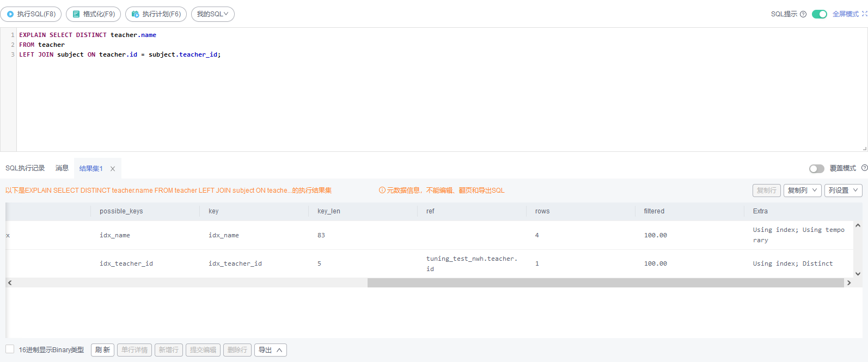Open 执行计划(F6) execution plan
The width and height of the screenshot is (868, 362).
[156, 14]
